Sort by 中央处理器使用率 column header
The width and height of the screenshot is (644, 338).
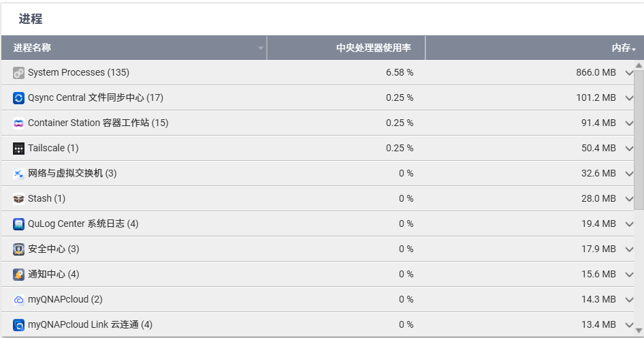(373, 48)
